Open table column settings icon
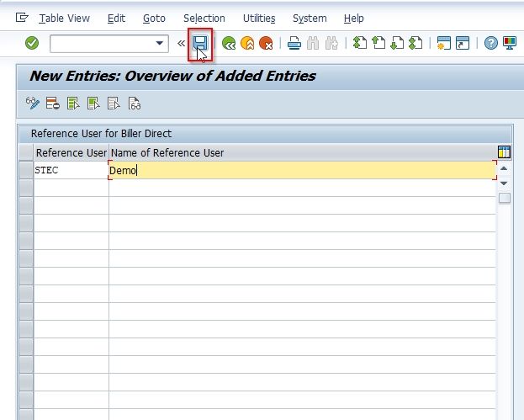The height and width of the screenshot is (420, 524). tap(504, 152)
